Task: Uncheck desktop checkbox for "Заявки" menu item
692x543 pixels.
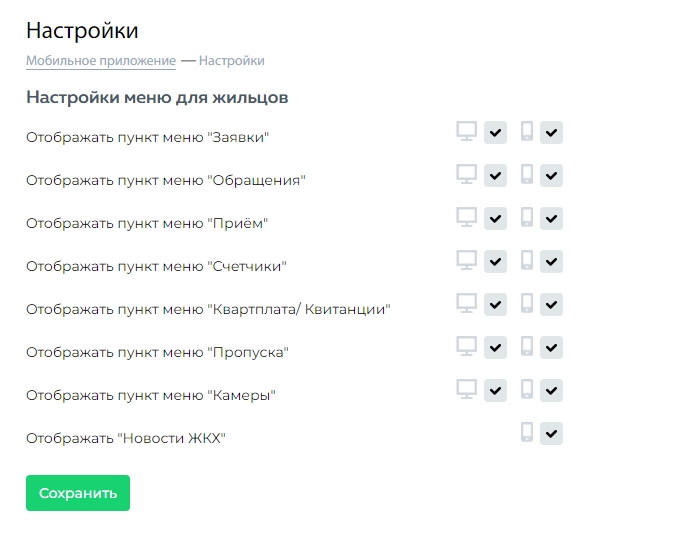Action: point(495,133)
